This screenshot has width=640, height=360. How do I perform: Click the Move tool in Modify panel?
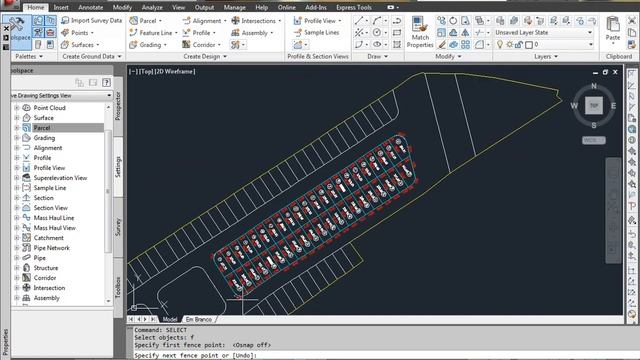click(x=441, y=20)
